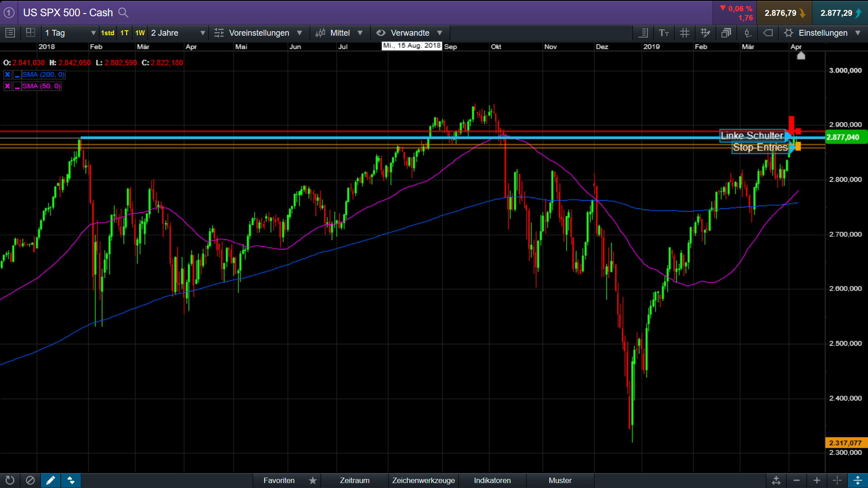Screen dimensions: 868x488
Task: Toggle the crosshair cursor button
Action: (837, 480)
